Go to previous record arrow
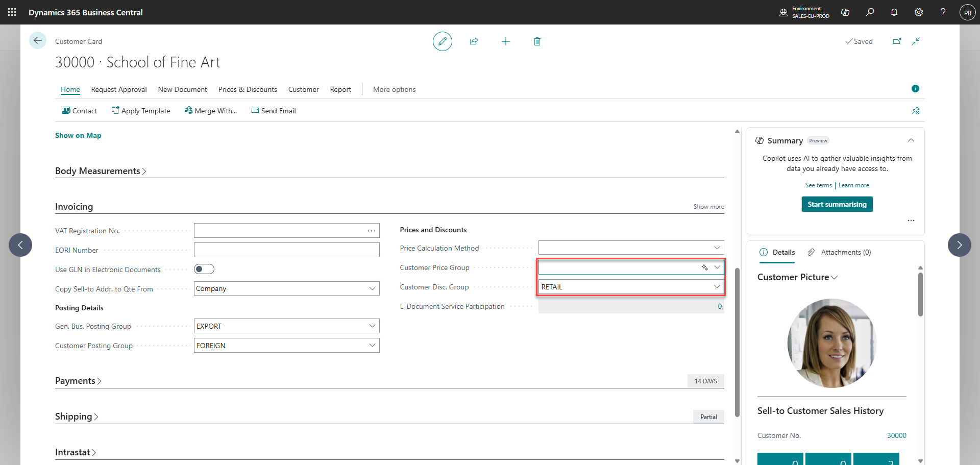This screenshot has width=980, height=465. (20, 245)
